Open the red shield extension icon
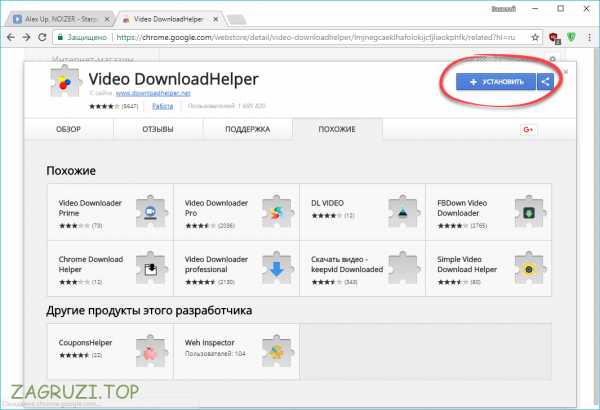The height and width of the screenshot is (410, 600). click(x=554, y=38)
